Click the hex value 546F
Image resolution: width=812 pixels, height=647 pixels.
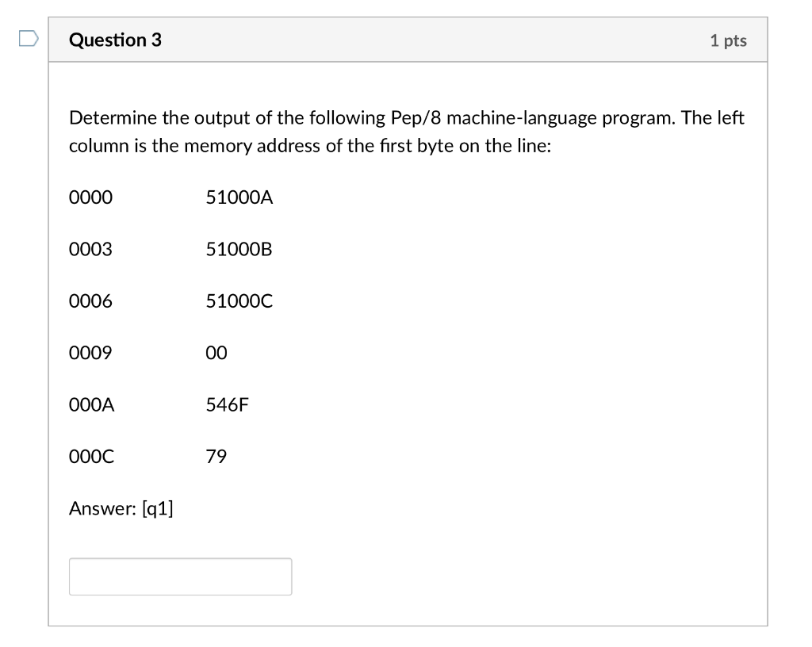227,405
